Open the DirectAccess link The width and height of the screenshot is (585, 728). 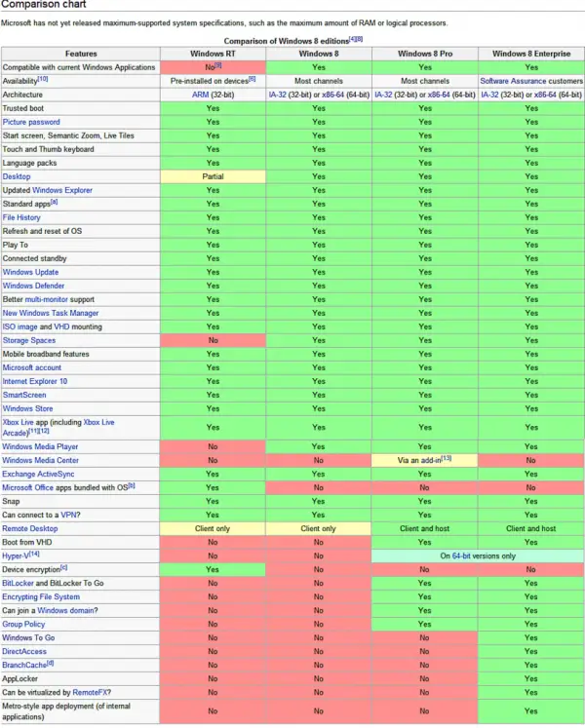click(x=24, y=651)
